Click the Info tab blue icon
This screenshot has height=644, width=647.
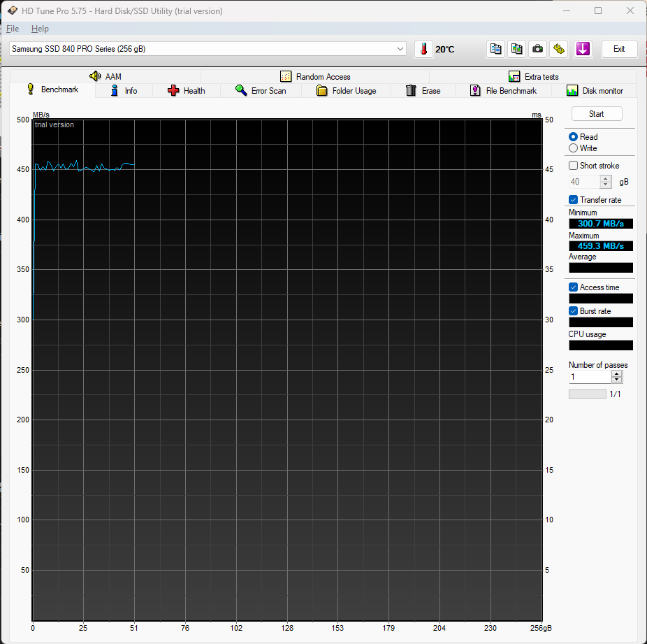115,90
